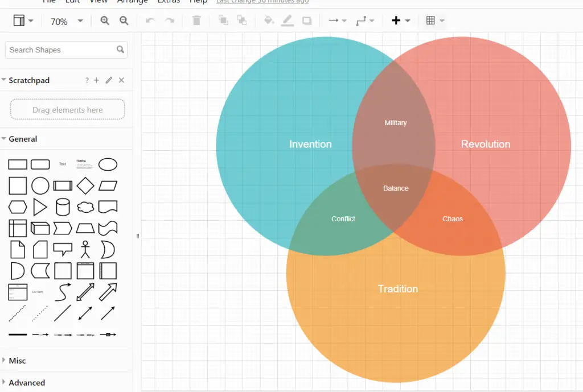Click the sidebar splitter handle

138,236
